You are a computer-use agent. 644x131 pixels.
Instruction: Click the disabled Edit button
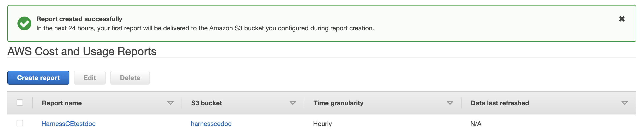coord(90,78)
